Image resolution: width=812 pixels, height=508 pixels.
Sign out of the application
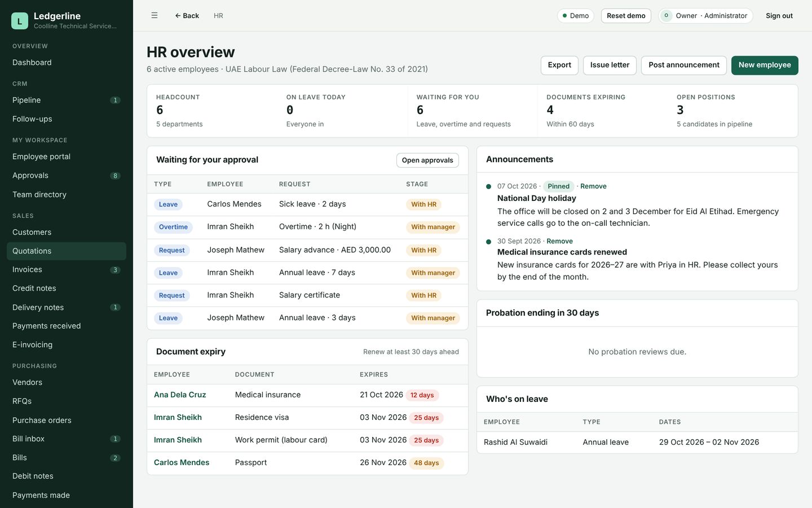(779, 16)
